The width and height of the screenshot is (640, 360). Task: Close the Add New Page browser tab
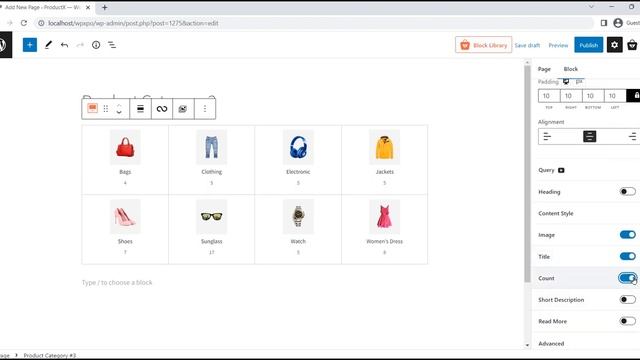pos(88,7)
